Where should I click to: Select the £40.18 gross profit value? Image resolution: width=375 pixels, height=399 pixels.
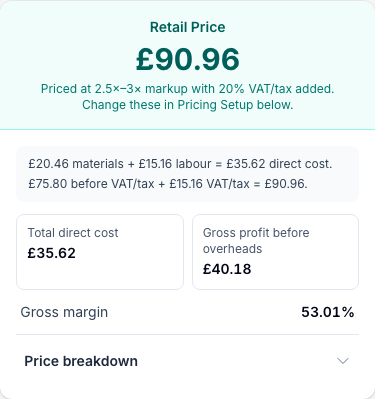[227, 269]
